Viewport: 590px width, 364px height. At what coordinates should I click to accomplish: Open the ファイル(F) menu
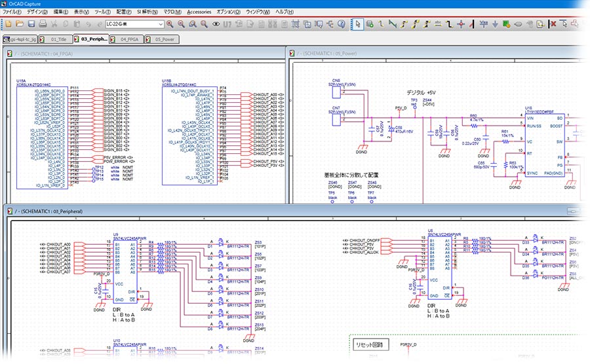pyautogui.click(x=12, y=12)
